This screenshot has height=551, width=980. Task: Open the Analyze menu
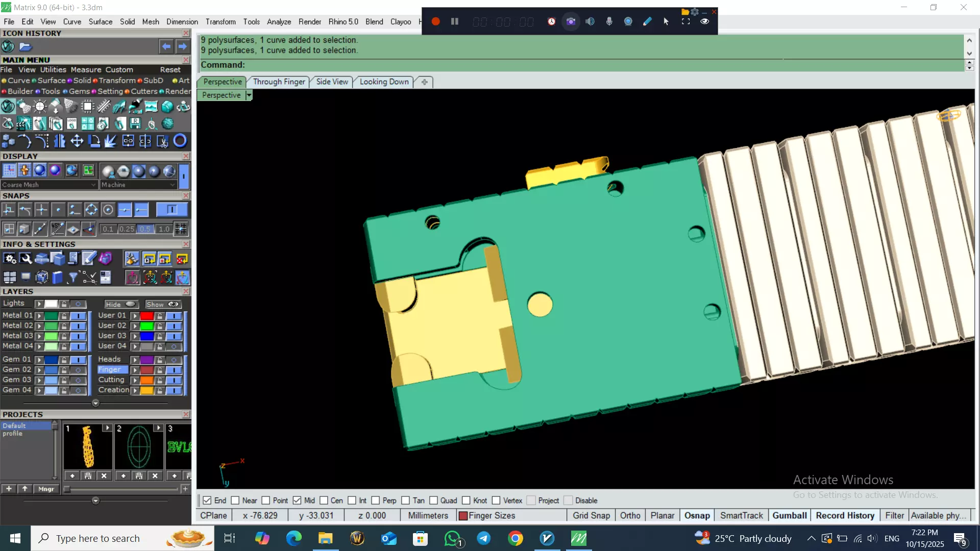point(279,22)
